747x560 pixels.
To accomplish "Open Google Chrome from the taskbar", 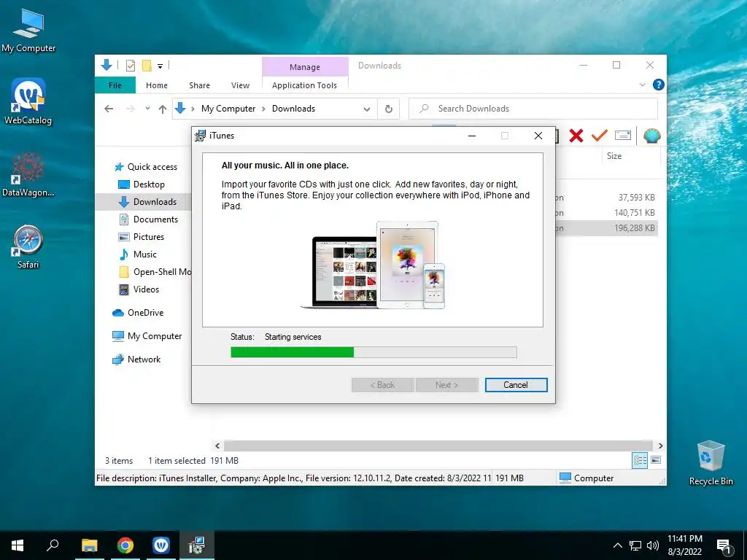I will (x=125, y=545).
